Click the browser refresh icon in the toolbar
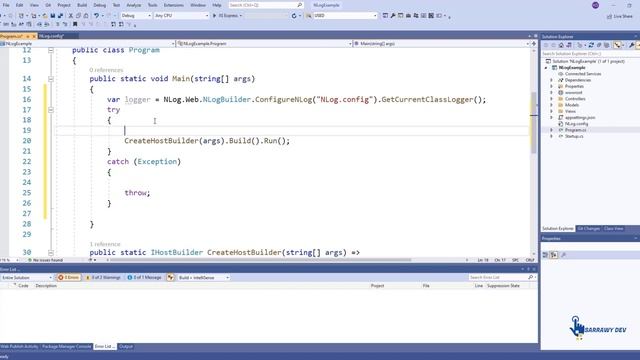The image size is (640, 360). point(294,16)
